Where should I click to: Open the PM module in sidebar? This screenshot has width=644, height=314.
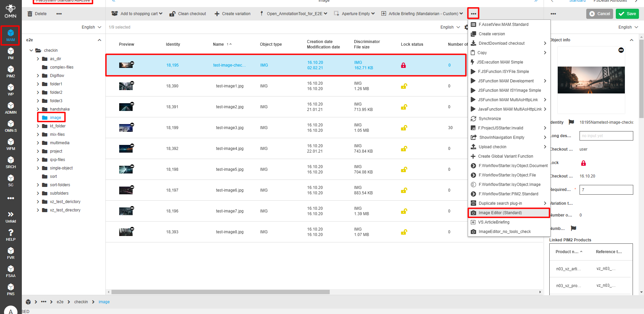[11, 53]
